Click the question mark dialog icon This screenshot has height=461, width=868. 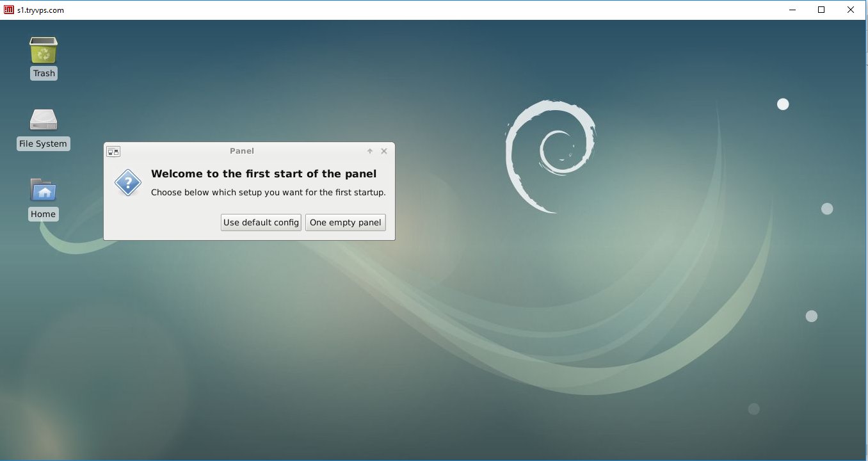coord(128,183)
